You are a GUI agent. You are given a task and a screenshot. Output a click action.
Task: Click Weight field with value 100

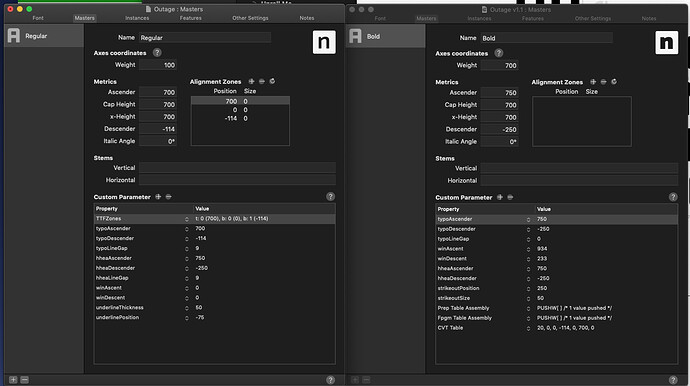[158, 65]
